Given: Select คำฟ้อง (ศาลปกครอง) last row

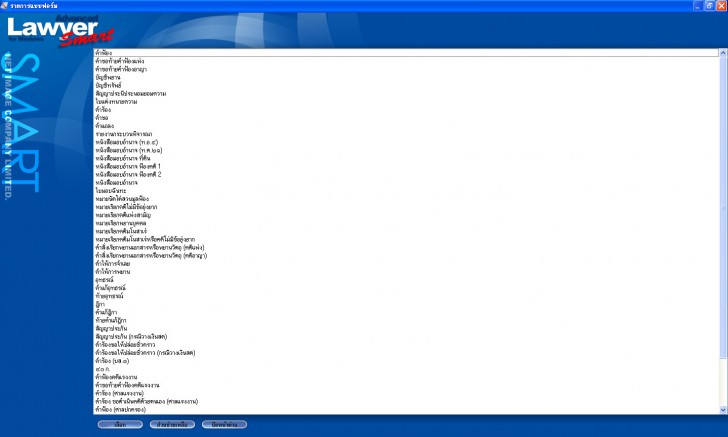Looking at the screenshot, I should 406,410.
